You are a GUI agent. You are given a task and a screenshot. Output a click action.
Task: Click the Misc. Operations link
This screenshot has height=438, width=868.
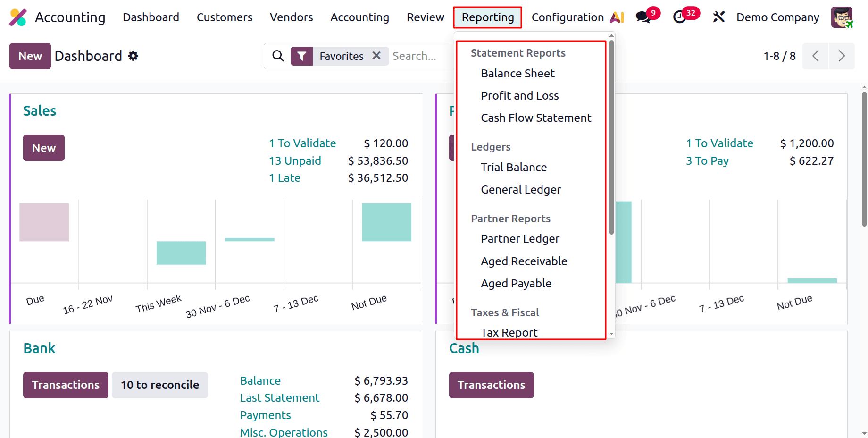click(x=284, y=432)
